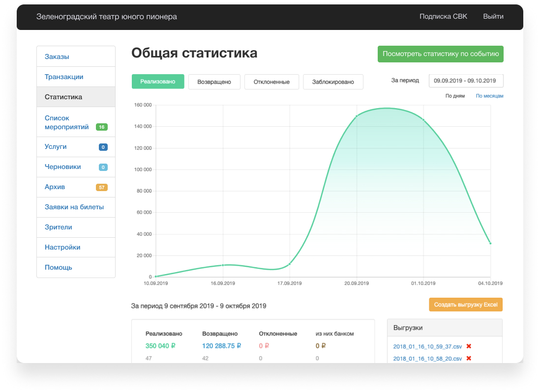Click the Отклоненные total 0 ₽
This screenshot has width=540, height=392.
(x=264, y=346)
